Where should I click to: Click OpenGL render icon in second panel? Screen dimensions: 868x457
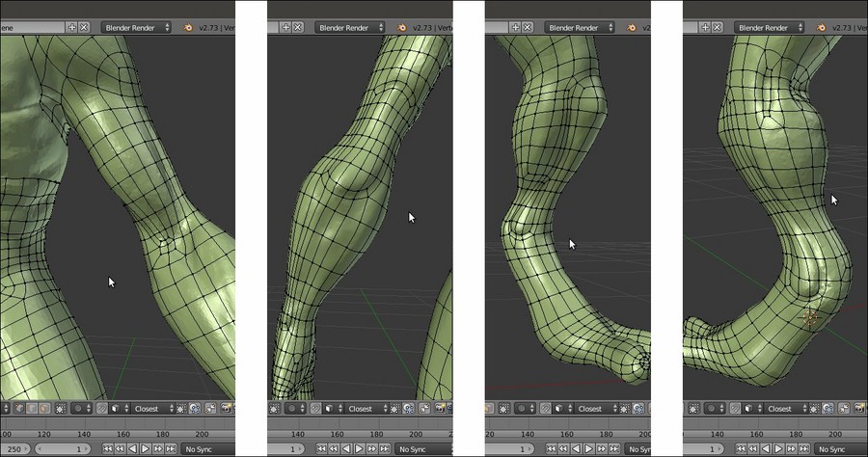pyautogui.click(x=440, y=409)
